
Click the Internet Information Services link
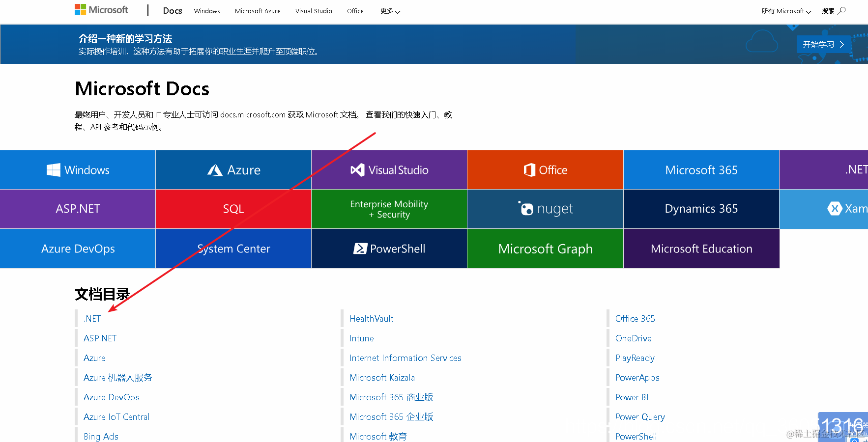[405, 358]
